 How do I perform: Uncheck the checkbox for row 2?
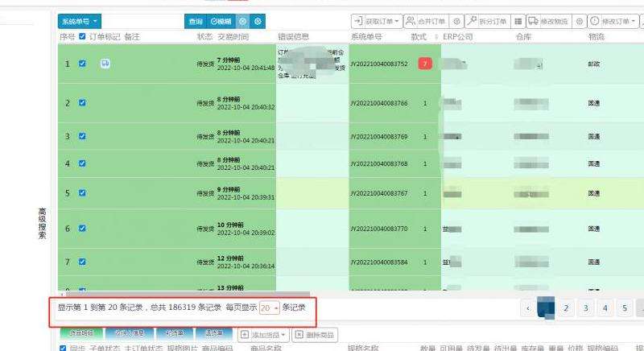point(82,103)
